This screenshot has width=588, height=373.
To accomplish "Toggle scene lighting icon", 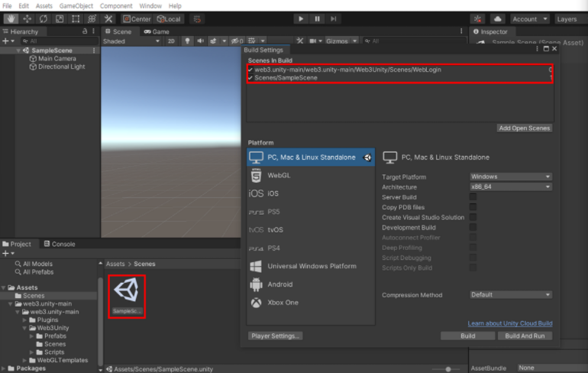I will (x=187, y=41).
